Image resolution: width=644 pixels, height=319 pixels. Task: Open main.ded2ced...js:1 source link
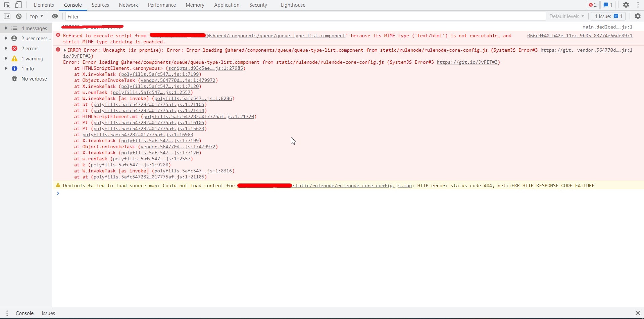click(x=607, y=27)
